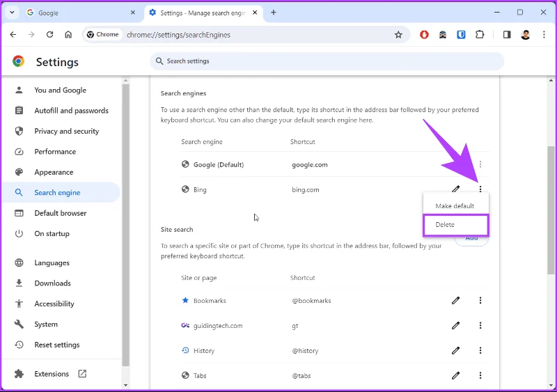Close the Settings tab

pyautogui.click(x=255, y=13)
